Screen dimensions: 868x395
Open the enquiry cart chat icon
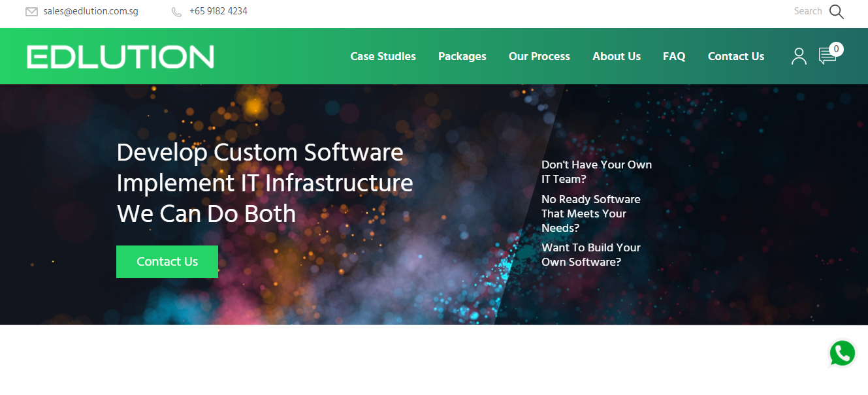pos(827,57)
